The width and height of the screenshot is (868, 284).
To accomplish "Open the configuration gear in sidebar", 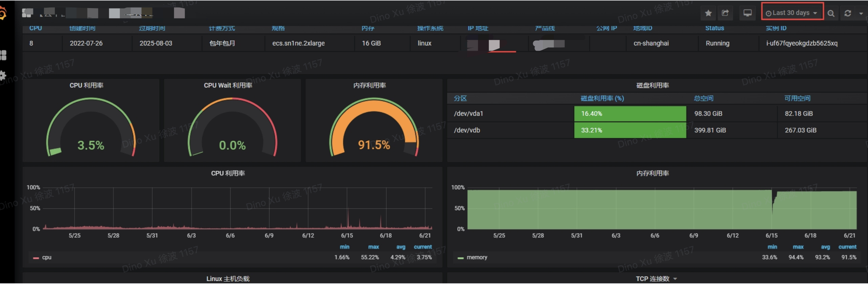I will (3, 75).
